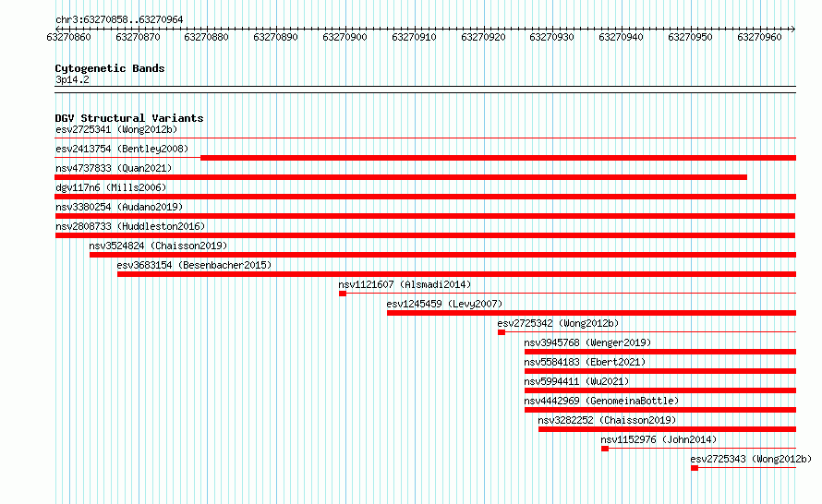Click ruler position 63270950

coord(691,37)
